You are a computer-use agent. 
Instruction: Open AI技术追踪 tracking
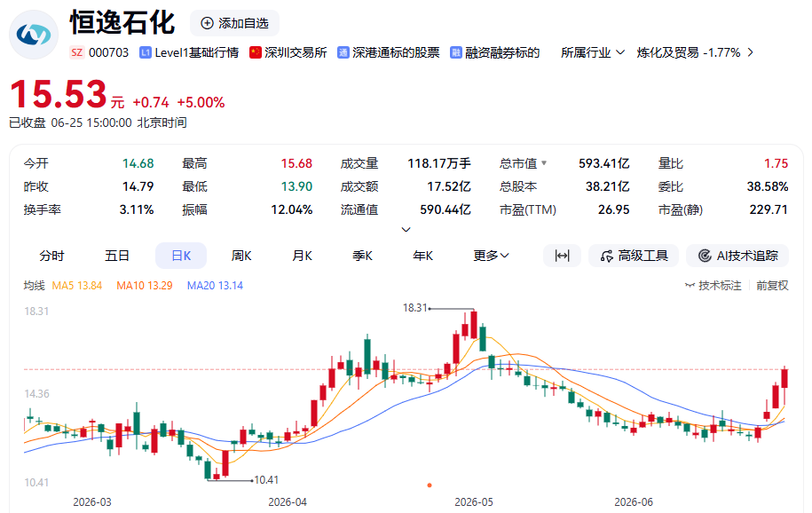[738, 256]
